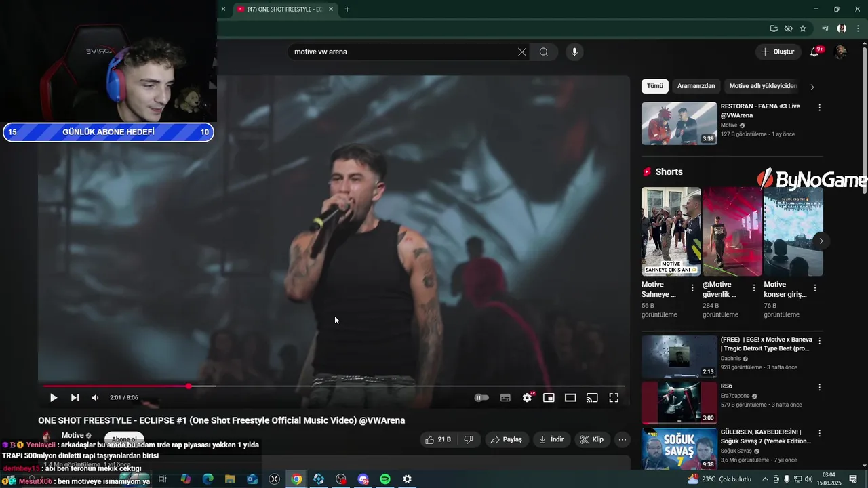Open Microsoft Edge from taskbar
Viewport: 868px width, 488px height.
coord(208,479)
